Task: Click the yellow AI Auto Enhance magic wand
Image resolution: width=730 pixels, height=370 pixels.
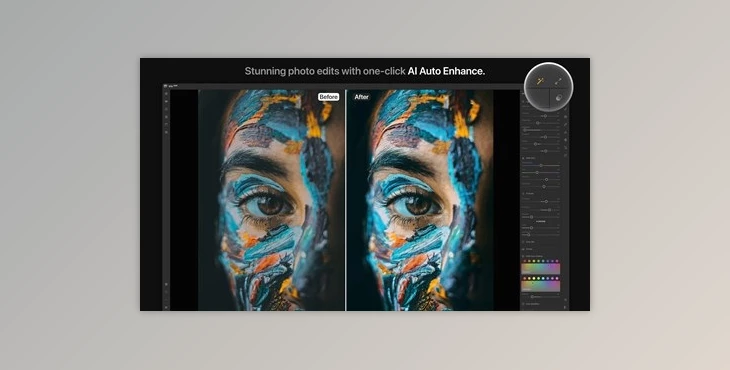Action: [540, 81]
